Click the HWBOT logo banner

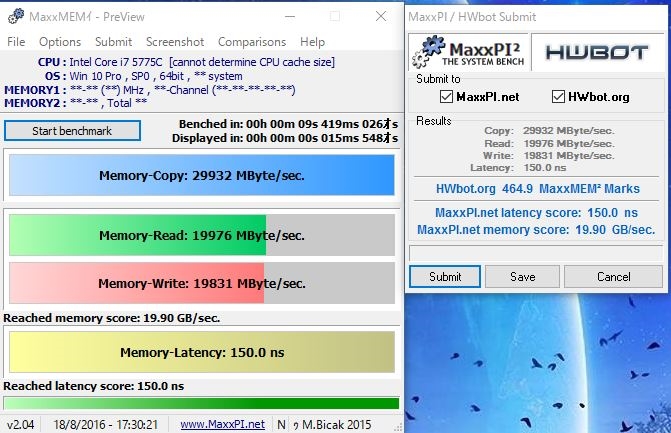597,52
